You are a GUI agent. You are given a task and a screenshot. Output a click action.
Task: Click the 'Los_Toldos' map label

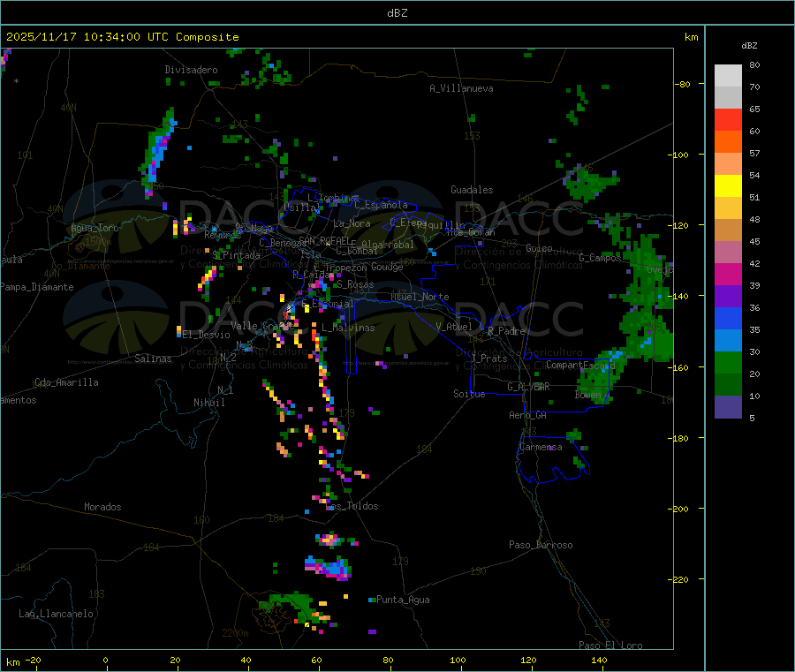click(x=352, y=506)
